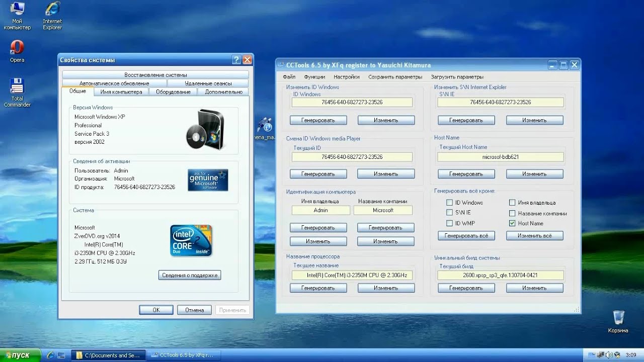Click product ID text in System Properties
Screen dimensions: 644x362
[144, 187]
